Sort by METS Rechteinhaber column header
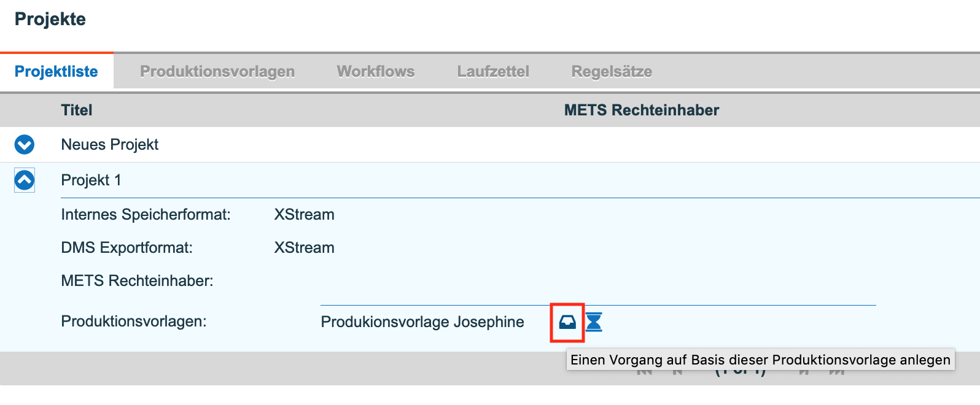This screenshot has height=405, width=980. [642, 110]
